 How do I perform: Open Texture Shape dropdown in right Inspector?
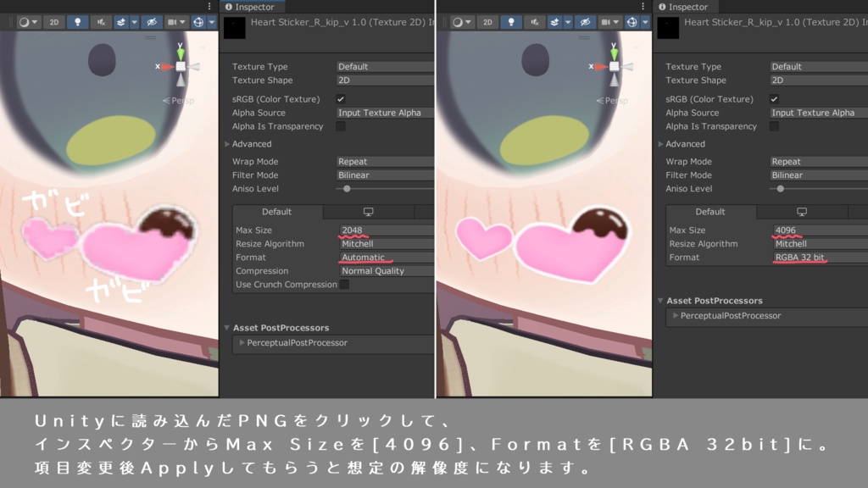click(x=819, y=80)
